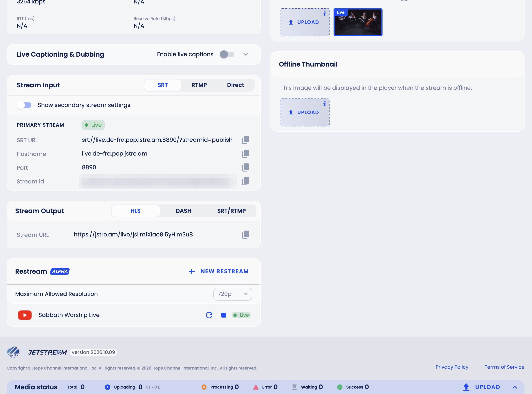
Task: Click the Success checkmark status icon
Action: tap(340, 387)
